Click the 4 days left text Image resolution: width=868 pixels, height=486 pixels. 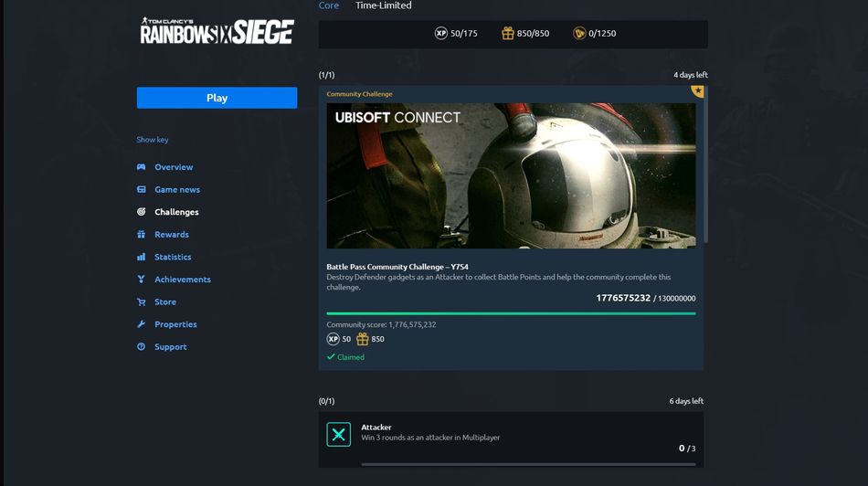(691, 75)
